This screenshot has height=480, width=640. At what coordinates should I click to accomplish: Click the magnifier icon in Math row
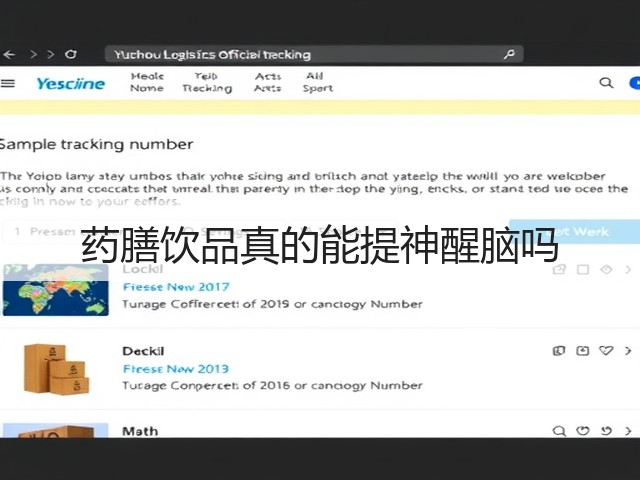(x=559, y=431)
